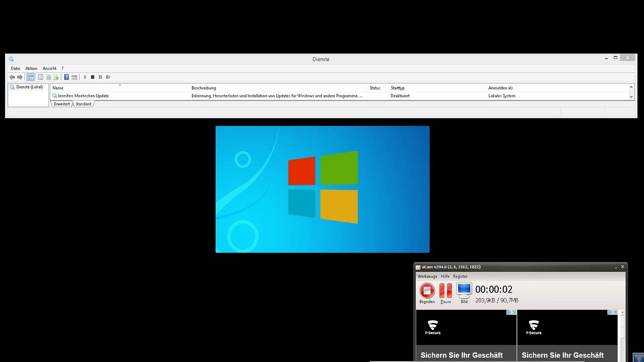The height and width of the screenshot is (362, 644).
Task: Maximize the Dienste window
Action: coord(615,58)
